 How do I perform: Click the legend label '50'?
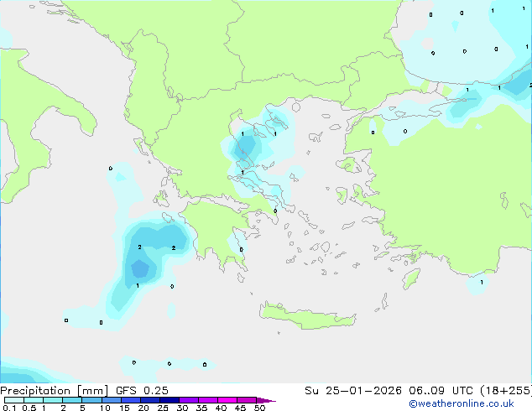(x=259, y=408)
